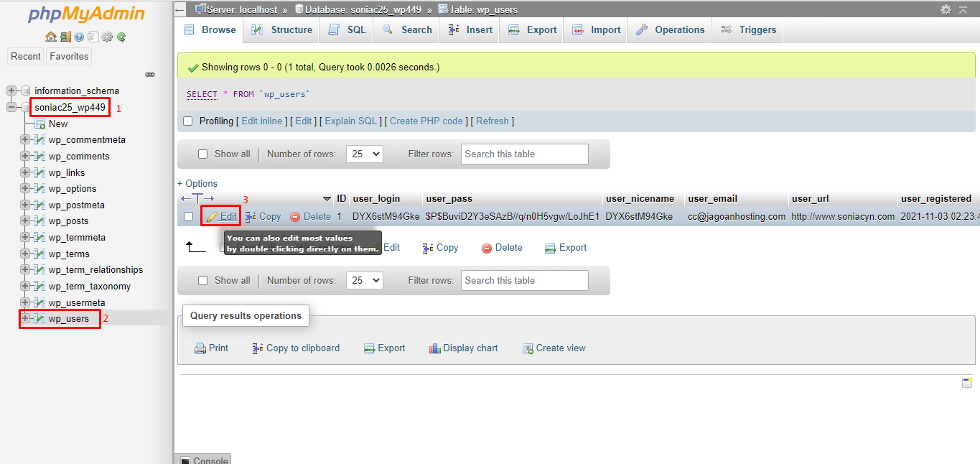Select the row checkbox for user ID 1
This screenshot has width=980, height=464.
pos(188,216)
